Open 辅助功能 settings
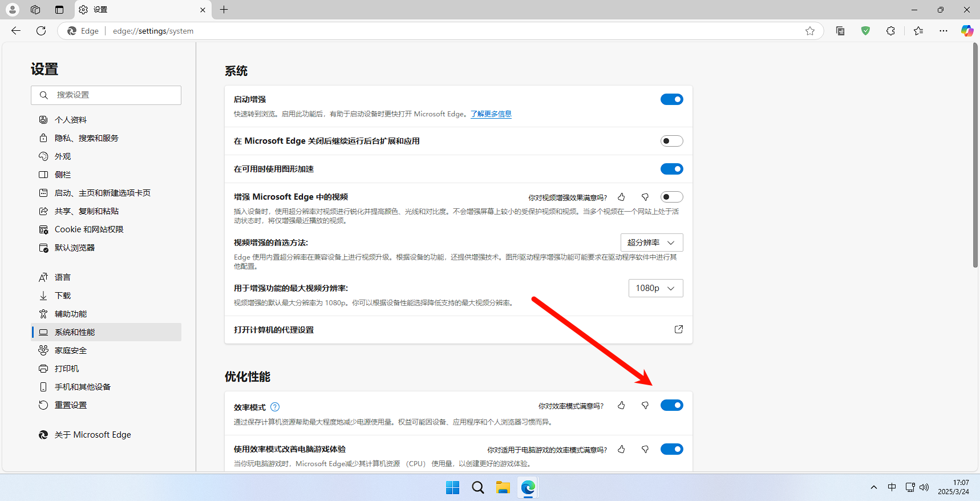 (106, 314)
